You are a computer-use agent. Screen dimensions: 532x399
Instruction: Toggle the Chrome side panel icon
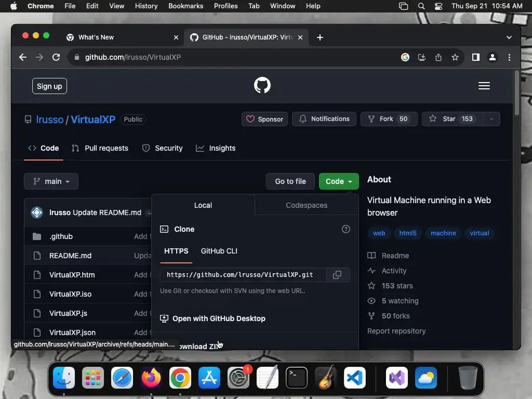(x=476, y=57)
